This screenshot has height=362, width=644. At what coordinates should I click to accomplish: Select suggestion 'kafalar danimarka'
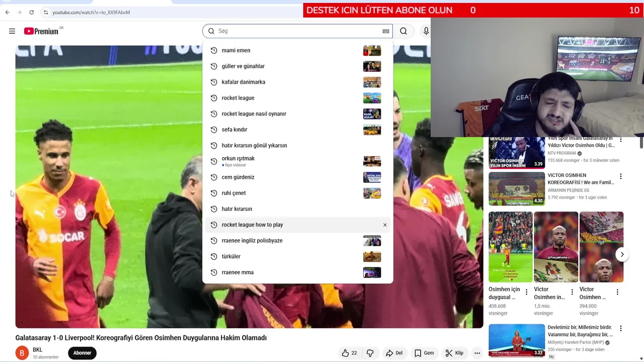pos(297,82)
